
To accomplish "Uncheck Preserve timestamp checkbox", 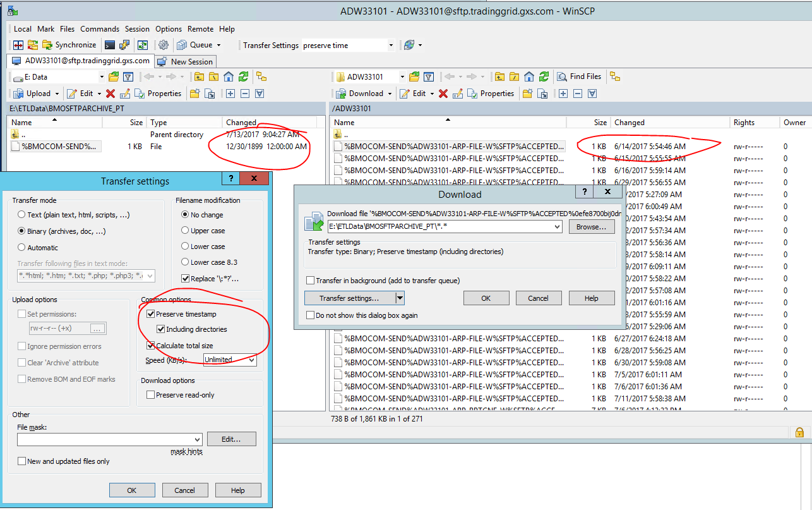I will click(x=150, y=314).
